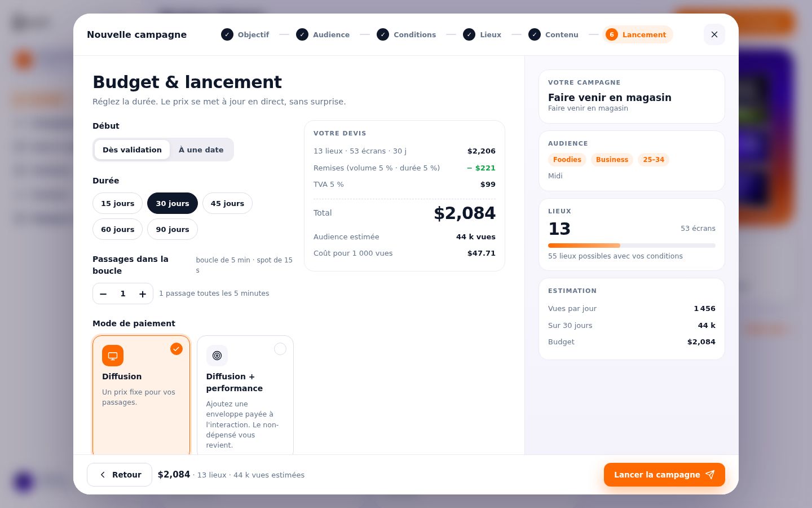Choose À une date start option
This screenshot has width=812, height=508.
tap(201, 150)
